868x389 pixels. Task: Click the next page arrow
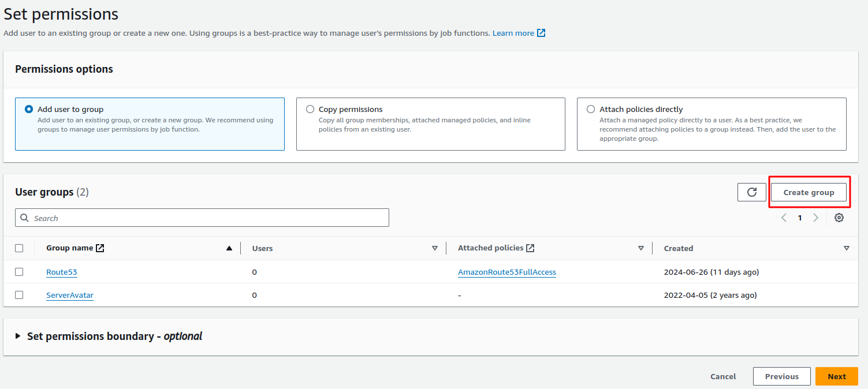click(x=815, y=218)
